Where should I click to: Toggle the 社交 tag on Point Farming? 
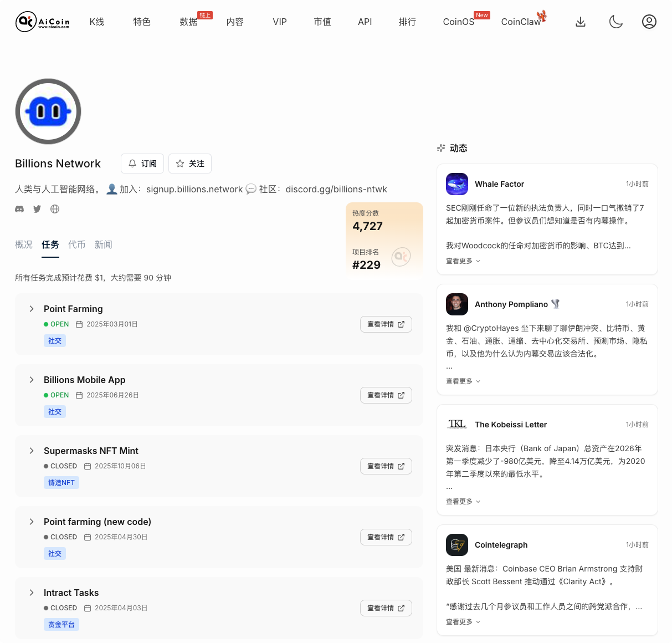click(x=55, y=340)
